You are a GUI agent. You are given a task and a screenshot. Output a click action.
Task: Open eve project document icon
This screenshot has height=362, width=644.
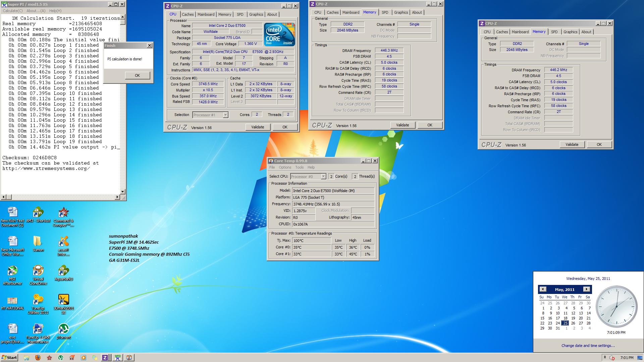[x=12, y=334]
